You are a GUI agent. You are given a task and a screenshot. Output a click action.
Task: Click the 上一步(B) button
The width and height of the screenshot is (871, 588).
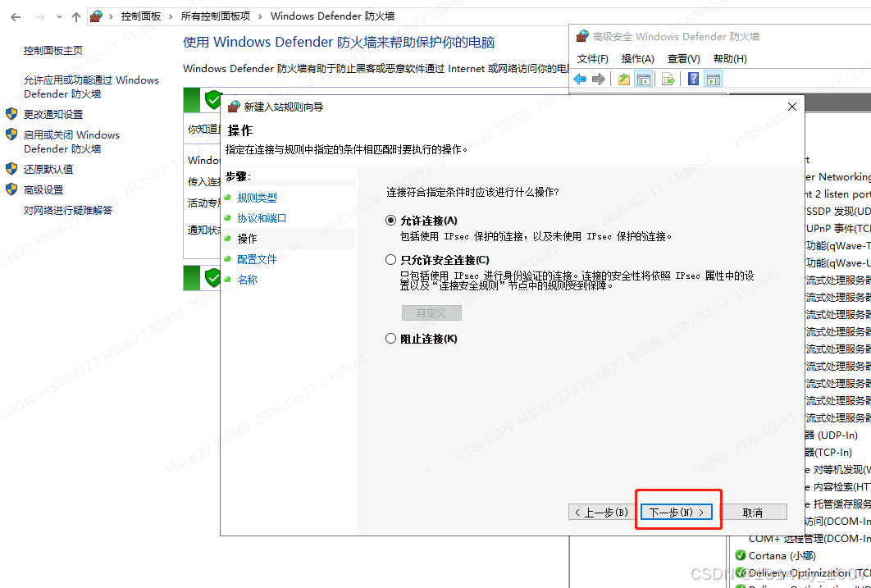coord(602,512)
